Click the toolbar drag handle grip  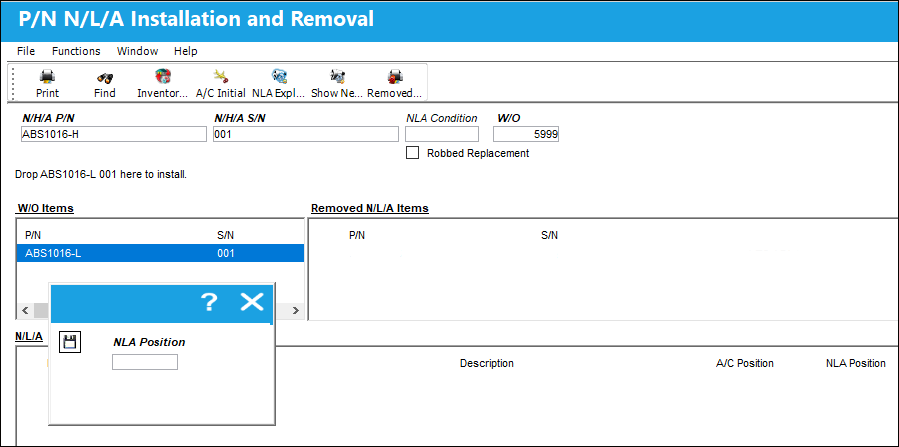click(x=14, y=83)
